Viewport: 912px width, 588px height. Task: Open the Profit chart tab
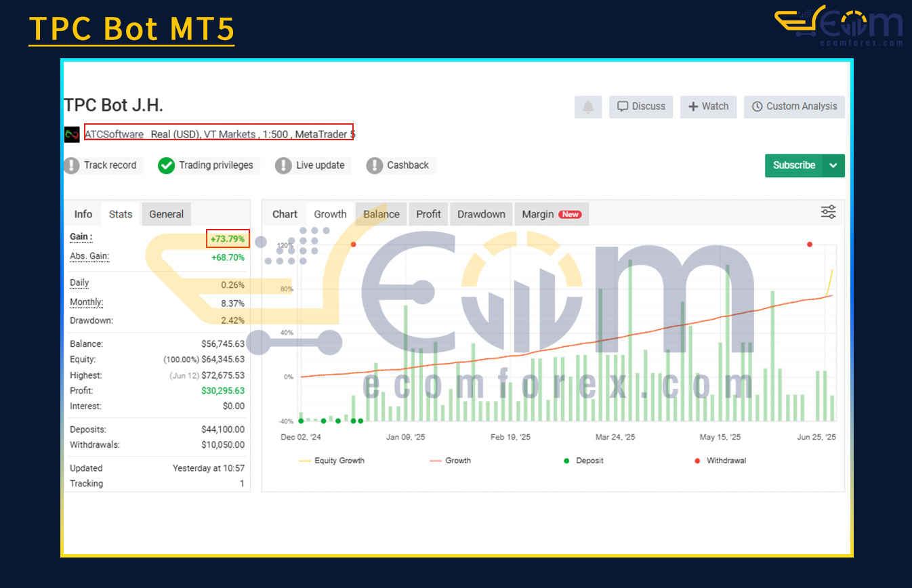tap(428, 214)
